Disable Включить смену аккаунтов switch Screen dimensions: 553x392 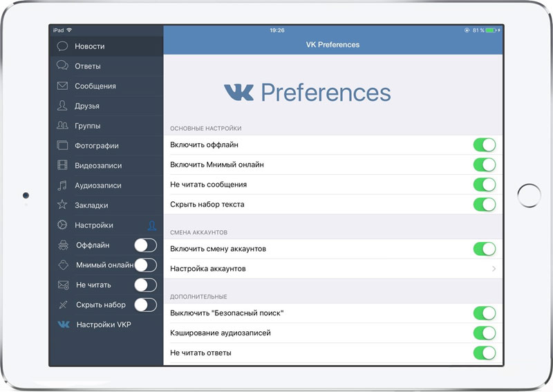point(485,249)
